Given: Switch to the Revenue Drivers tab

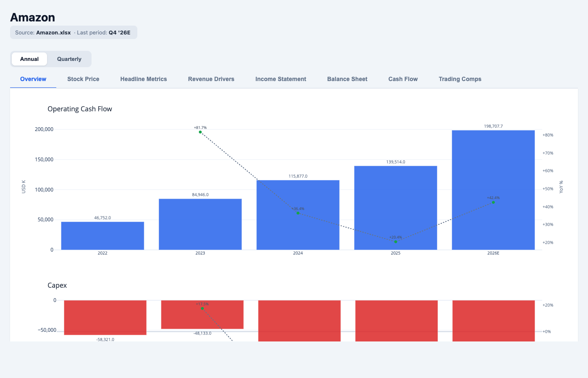Looking at the screenshot, I should point(211,79).
